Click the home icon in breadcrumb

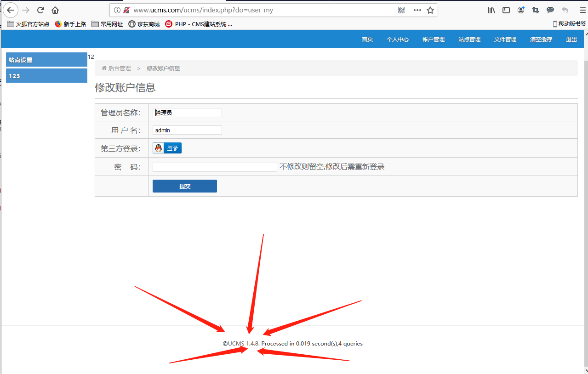pyautogui.click(x=104, y=68)
